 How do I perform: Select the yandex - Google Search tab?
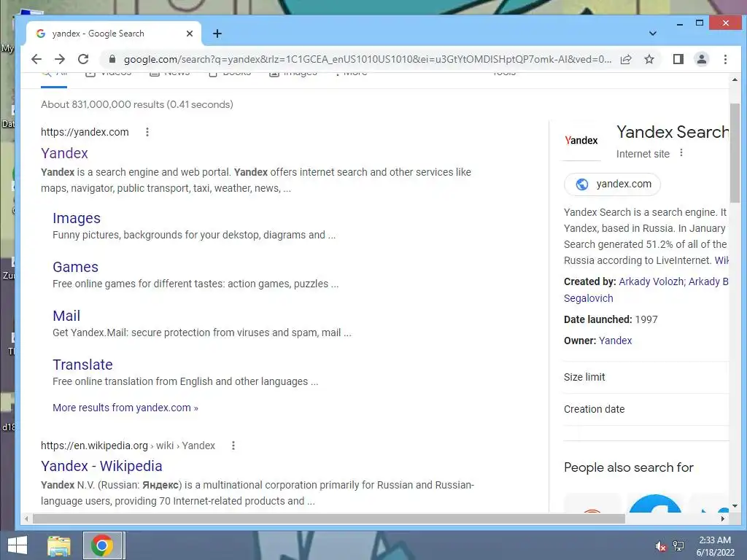[x=113, y=34]
